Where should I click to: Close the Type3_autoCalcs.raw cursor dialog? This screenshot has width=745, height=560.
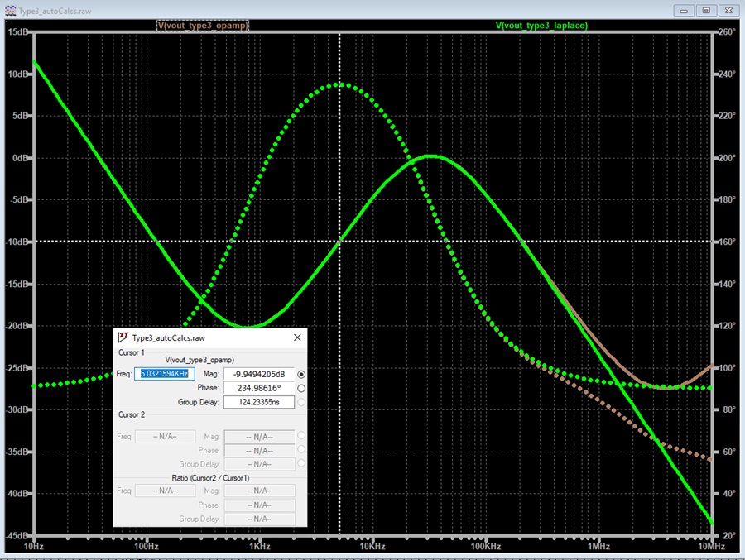297,337
